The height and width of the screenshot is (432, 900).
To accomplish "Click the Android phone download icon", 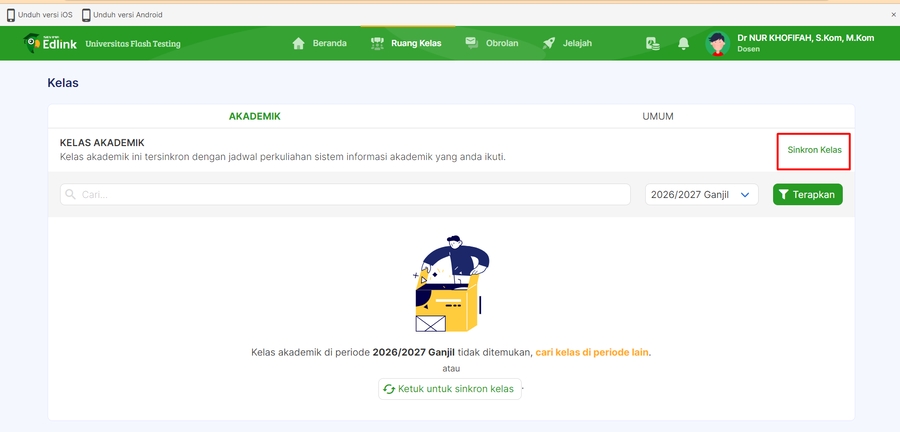I will click(86, 15).
